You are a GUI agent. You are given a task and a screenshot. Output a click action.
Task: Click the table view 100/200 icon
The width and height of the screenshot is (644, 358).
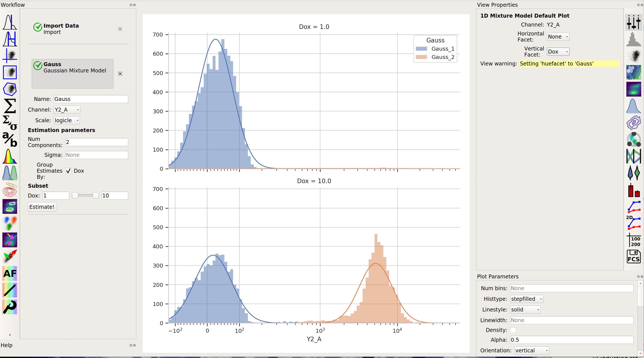pos(634,240)
